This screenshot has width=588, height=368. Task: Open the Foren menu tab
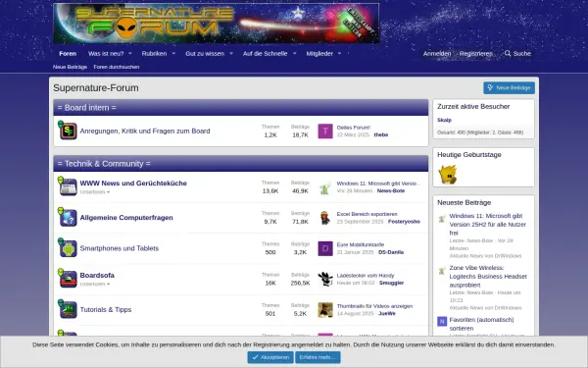[68, 54]
